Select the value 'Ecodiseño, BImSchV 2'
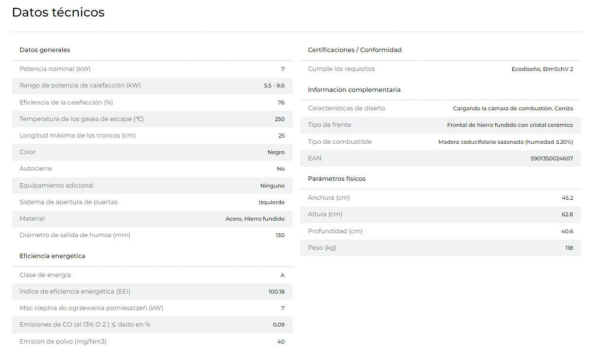 coord(542,69)
